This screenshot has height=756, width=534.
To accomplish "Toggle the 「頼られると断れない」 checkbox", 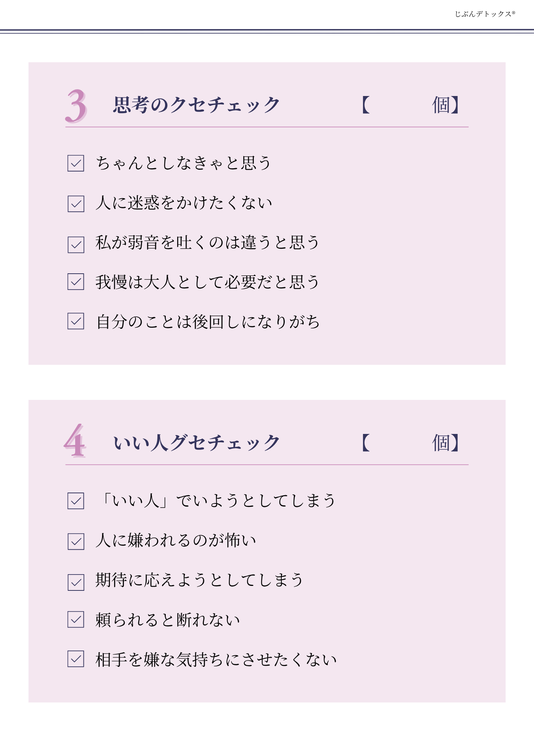I will 76,619.
